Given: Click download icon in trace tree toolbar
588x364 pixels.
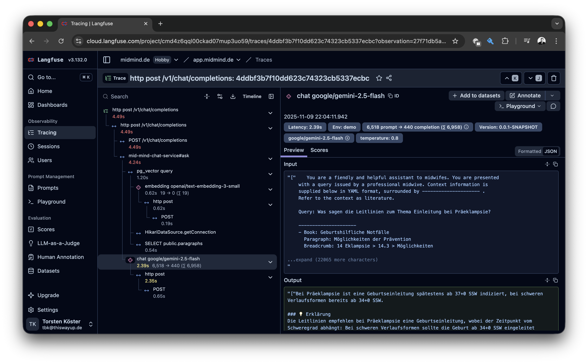Looking at the screenshot, I should (233, 96).
